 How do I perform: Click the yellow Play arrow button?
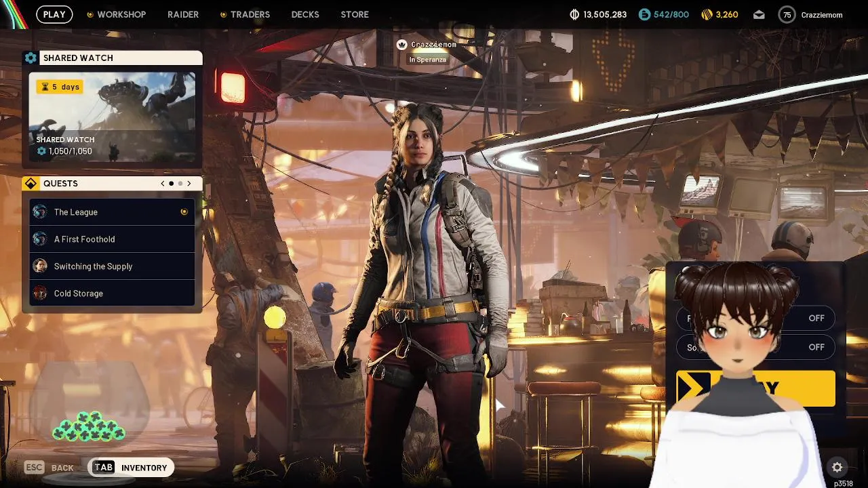coord(755,388)
